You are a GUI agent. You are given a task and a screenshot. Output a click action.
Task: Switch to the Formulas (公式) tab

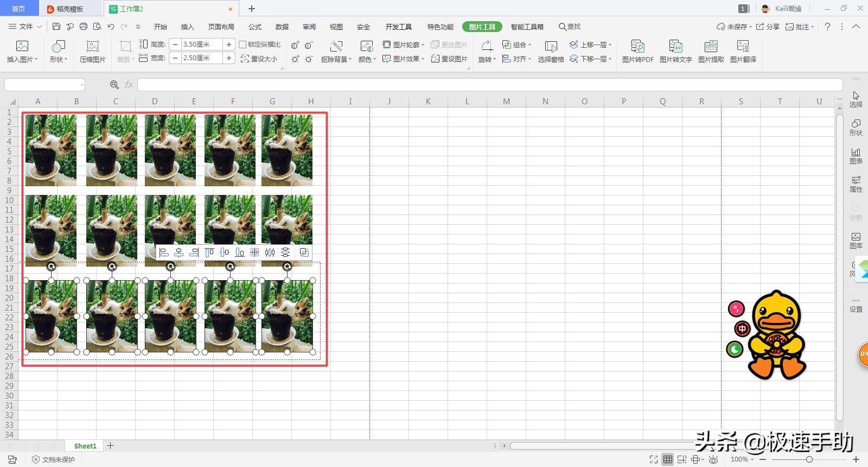(254, 27)
